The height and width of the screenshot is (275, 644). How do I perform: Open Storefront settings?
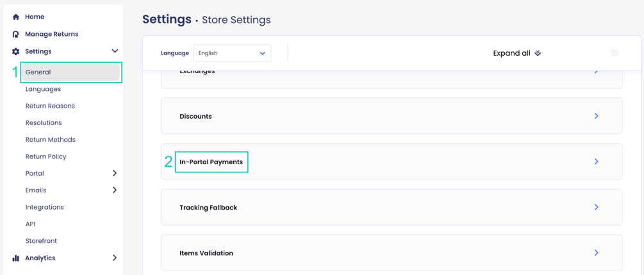coord(41,241)
